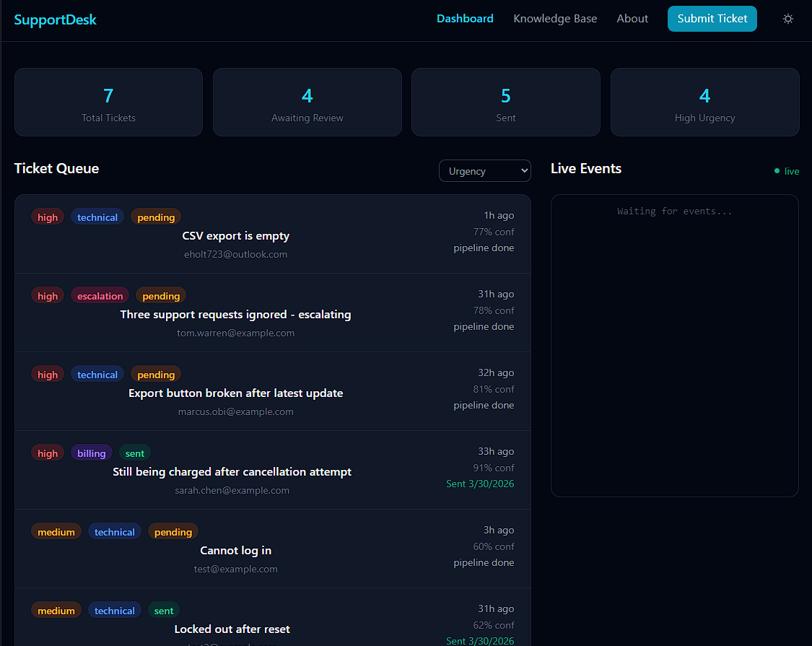Open the Awaiting Review stat card
Screen dimensions: 812x646
coord(307,102)
